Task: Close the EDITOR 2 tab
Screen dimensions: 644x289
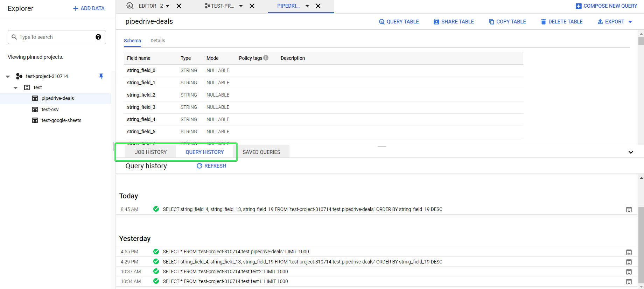Action: pyautogui.click(x=179, y=6)
